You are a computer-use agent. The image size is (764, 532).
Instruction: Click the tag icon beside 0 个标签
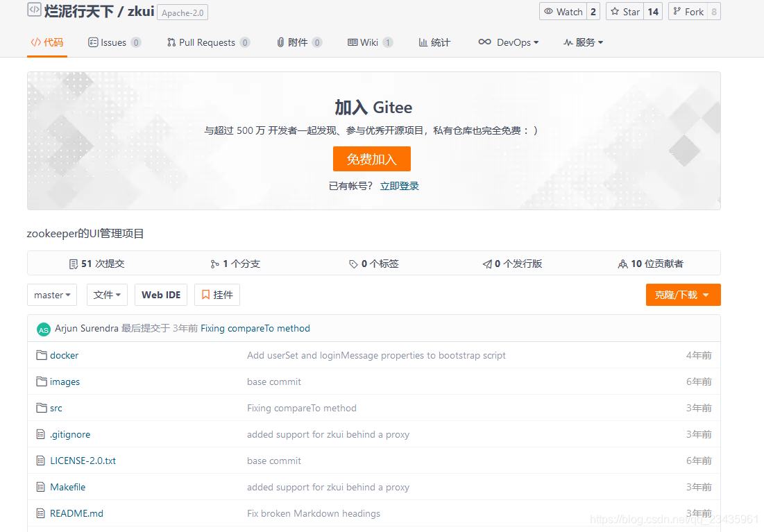(x=353, y=264)
